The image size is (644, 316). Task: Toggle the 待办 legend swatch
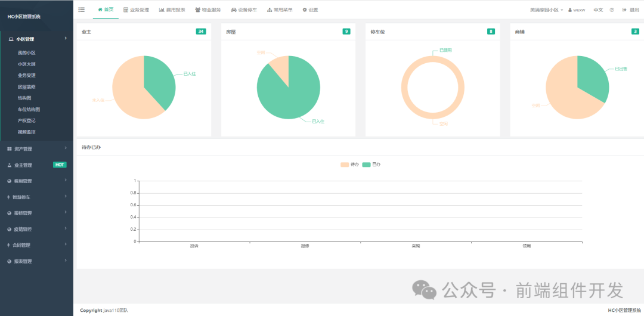click(x=345, y=165)
